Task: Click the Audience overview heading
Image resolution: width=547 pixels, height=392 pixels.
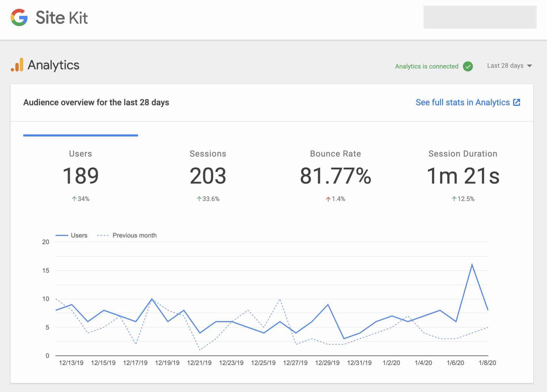Action: tap(96, 102)
